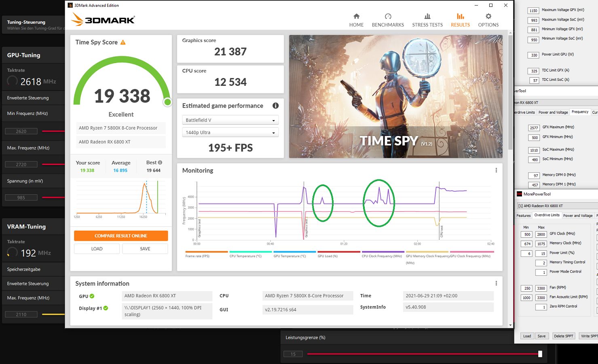Open estimated game performance info icon
The height and width of the screenshot is (364, 598).
pyautogui.click(x=275, y=106)
